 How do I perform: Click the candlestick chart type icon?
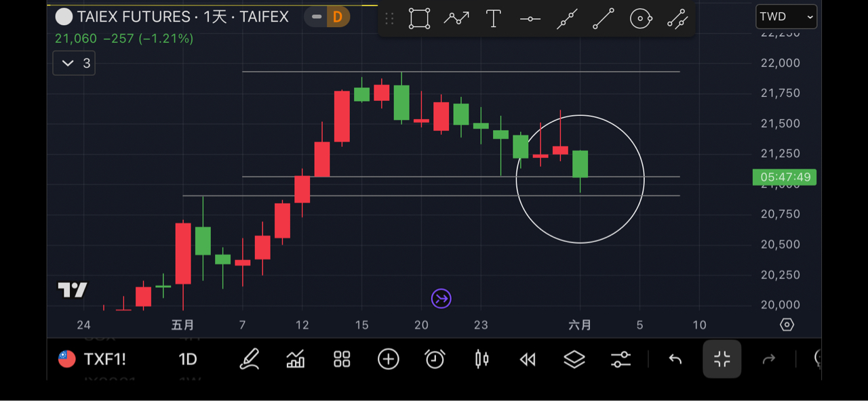(481, 359)
